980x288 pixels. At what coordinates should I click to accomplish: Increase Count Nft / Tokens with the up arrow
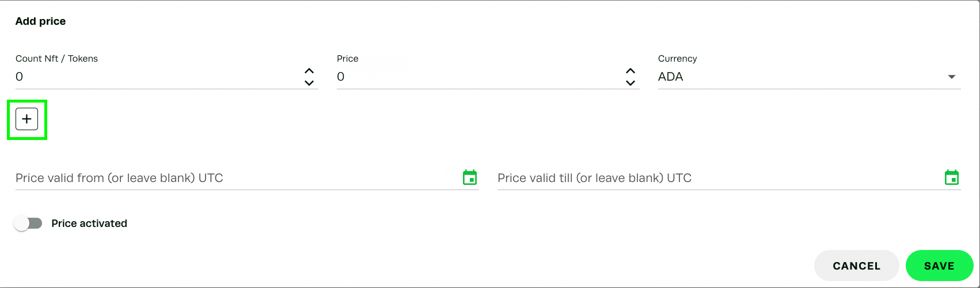point(309,71)
